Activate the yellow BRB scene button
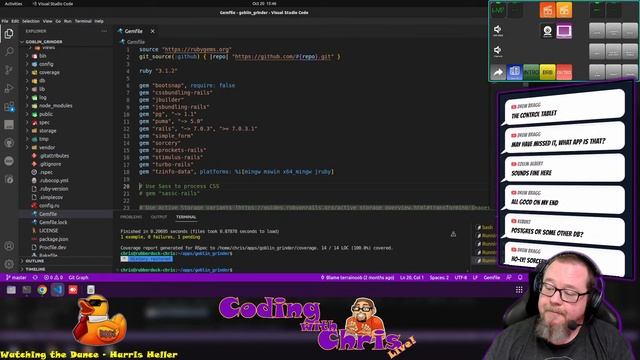This screenshot has width=640, height=360. (x=547, y=72)
